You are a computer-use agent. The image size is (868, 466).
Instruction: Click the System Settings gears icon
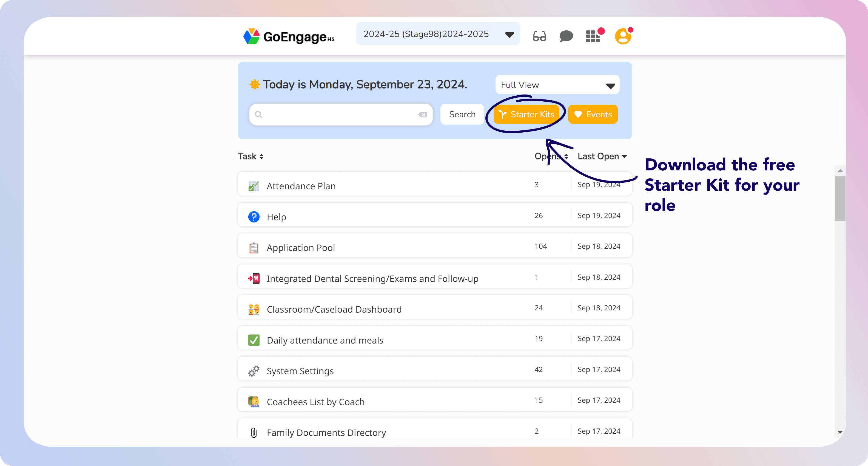point(254,371)
